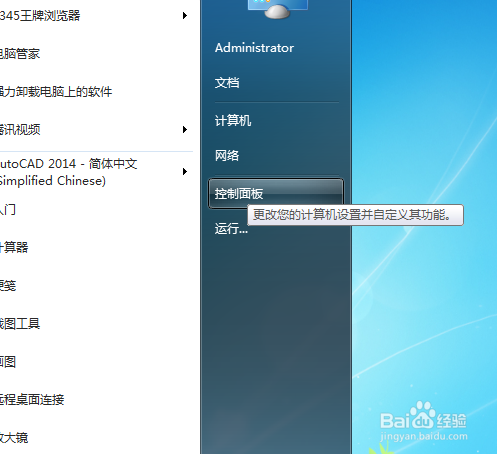Expand the 345王牌浏览器 submenu arrow
Image resolution: width=497 pixels, height=454 pixels.
pos(185,15)
